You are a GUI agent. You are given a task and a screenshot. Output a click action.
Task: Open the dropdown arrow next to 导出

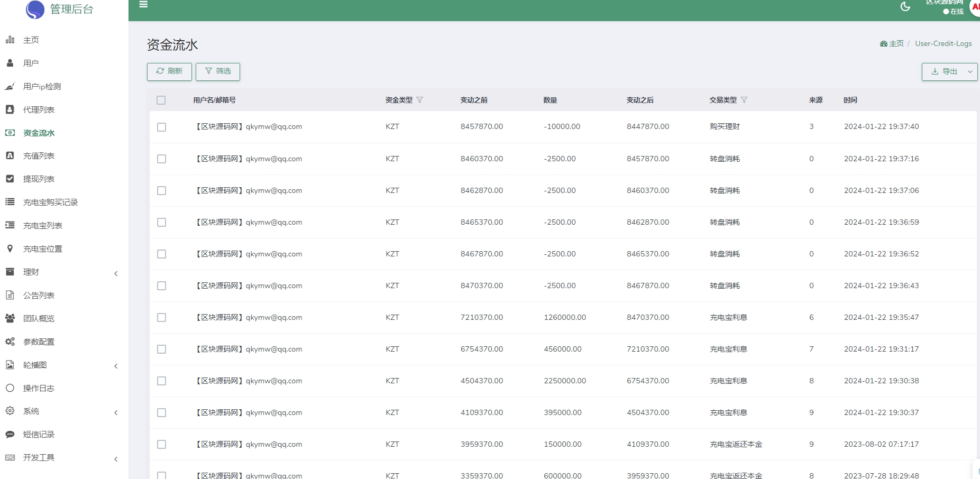(970, 72)
